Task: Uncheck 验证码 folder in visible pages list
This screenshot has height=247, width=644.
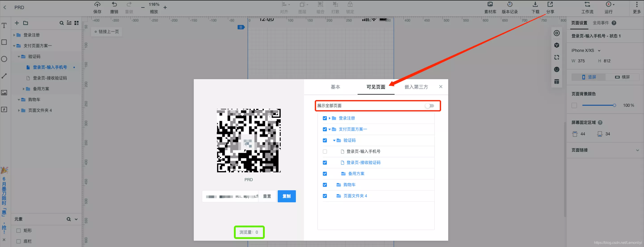Action: point(325,140)
